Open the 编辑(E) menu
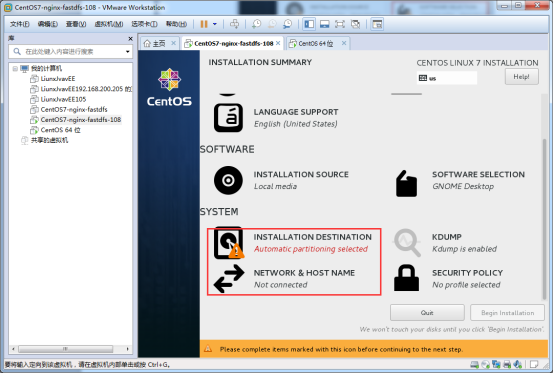553x373 pixels. [48, 24]
